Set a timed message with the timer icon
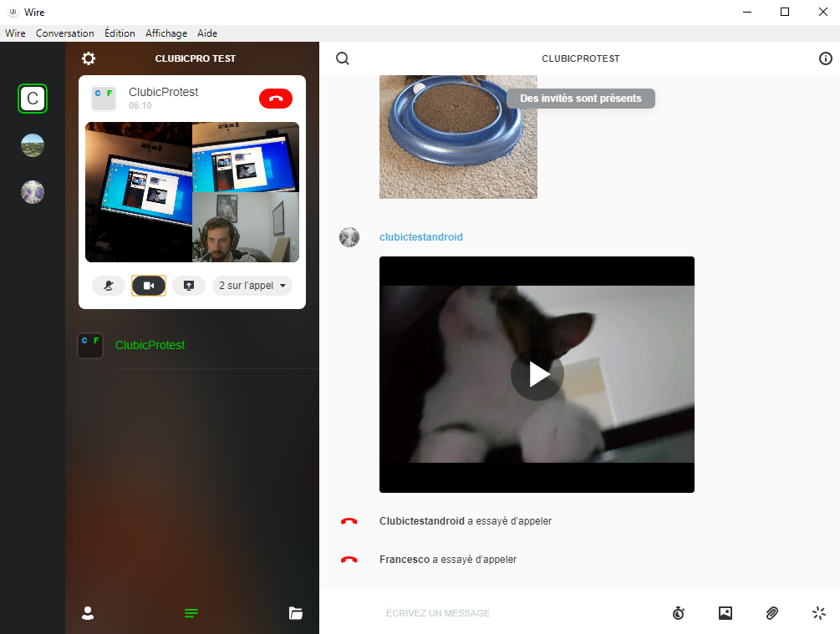This screenshot has width=840, height=634. [679, 613]
